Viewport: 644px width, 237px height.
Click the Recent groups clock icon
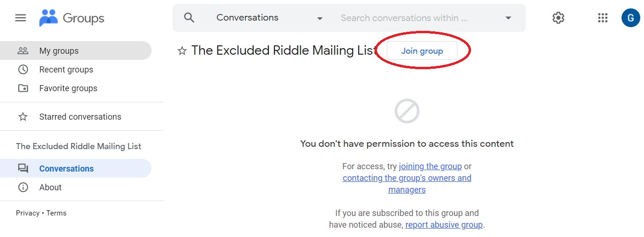23,70
